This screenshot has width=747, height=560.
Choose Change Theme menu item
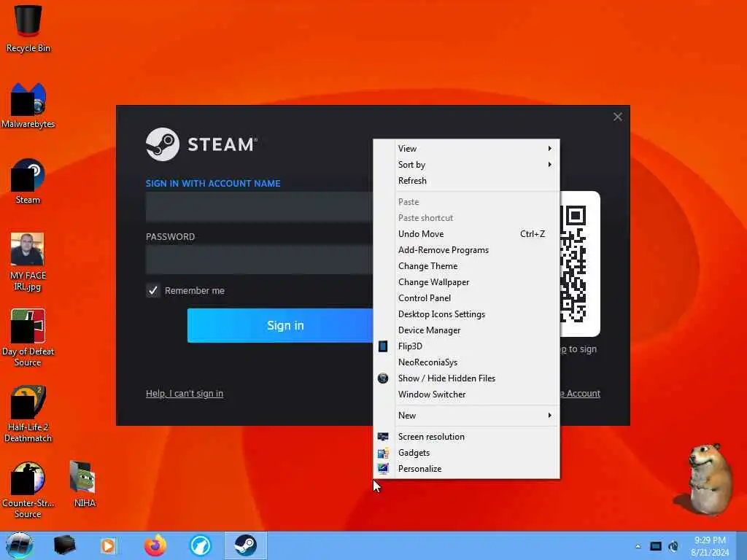[466, 266]
